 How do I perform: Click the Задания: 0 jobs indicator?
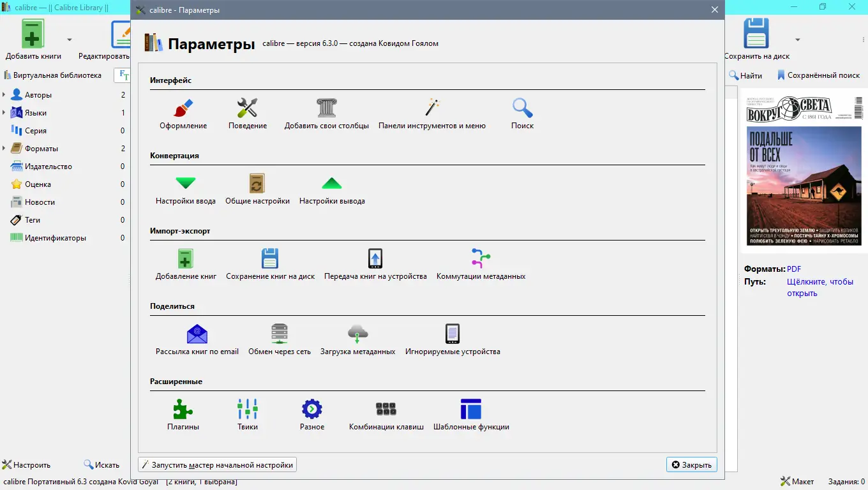point(846,481)
